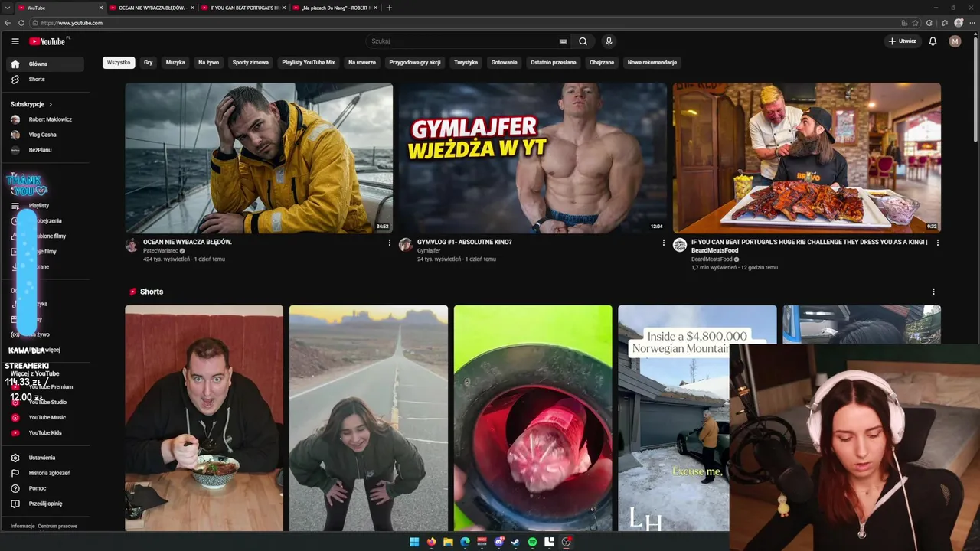The image size is (980, 551).
Task: Open Robert Makłowicz subscription channel
Action: coord(45,119)
